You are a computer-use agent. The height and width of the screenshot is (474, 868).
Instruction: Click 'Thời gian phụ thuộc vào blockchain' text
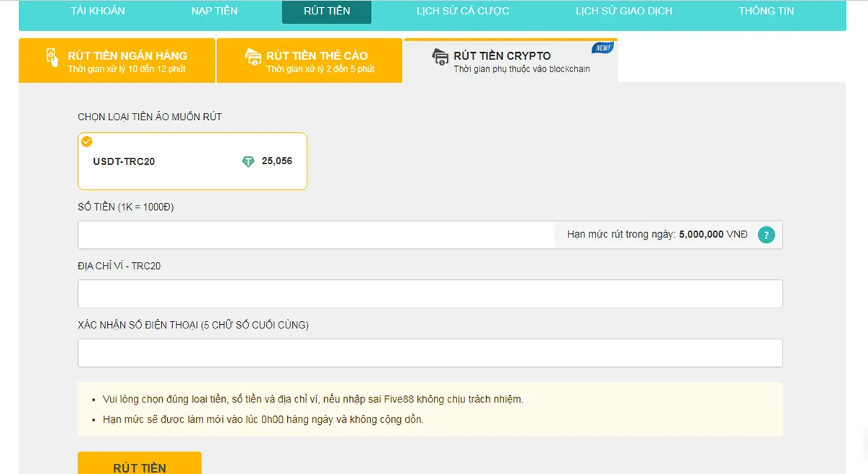click(x=522, y=69)
